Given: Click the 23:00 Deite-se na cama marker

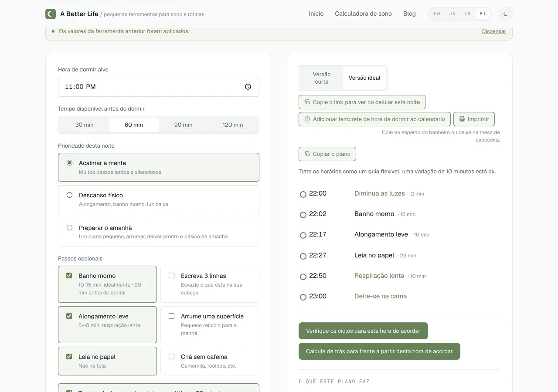Looking at the screenshot, I should pos(303,297).
